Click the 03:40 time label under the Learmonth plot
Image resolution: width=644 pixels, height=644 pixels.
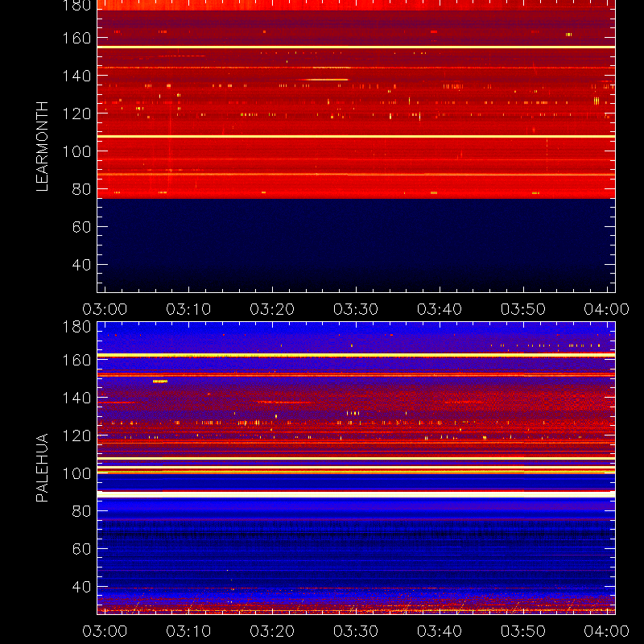point(440,309)
